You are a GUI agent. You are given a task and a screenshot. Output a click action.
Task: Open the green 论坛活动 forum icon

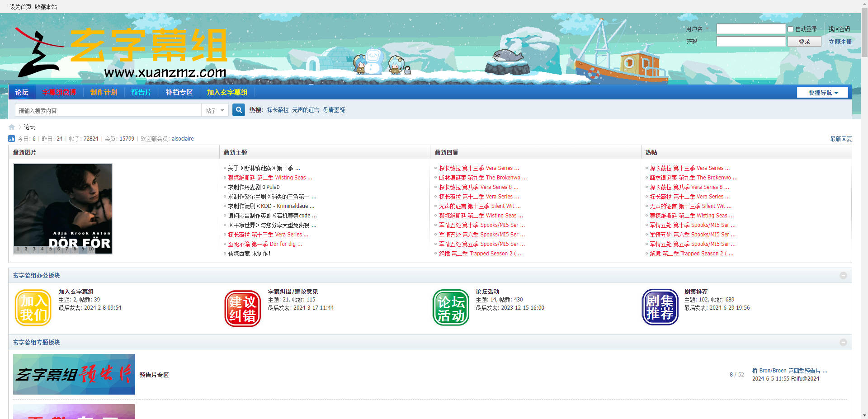[x=451, y=308]
